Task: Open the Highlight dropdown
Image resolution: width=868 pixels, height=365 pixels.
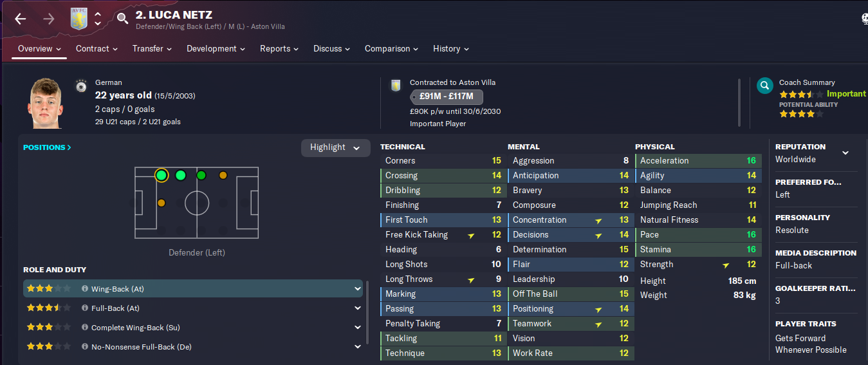Action: [336, 147]
